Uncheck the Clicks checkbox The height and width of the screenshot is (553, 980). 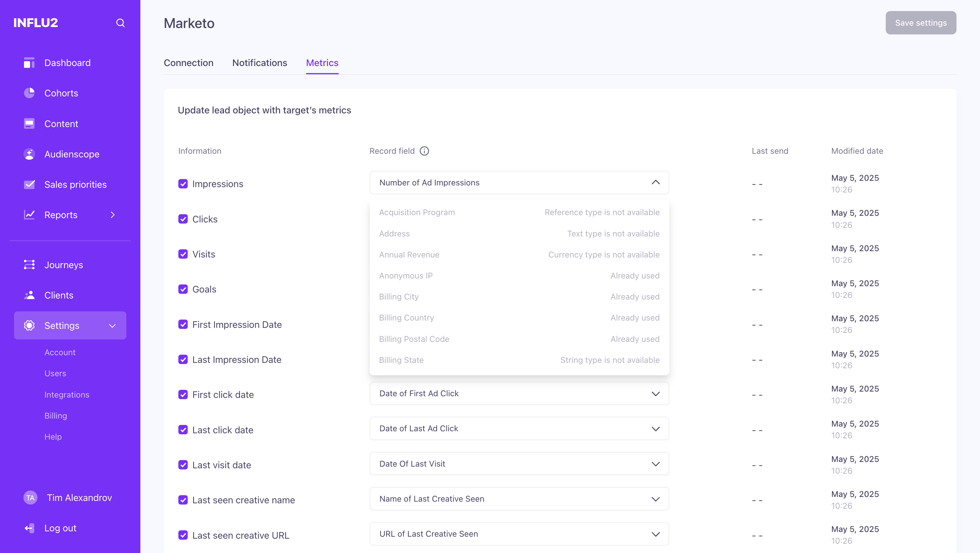[x=183, y=219]
